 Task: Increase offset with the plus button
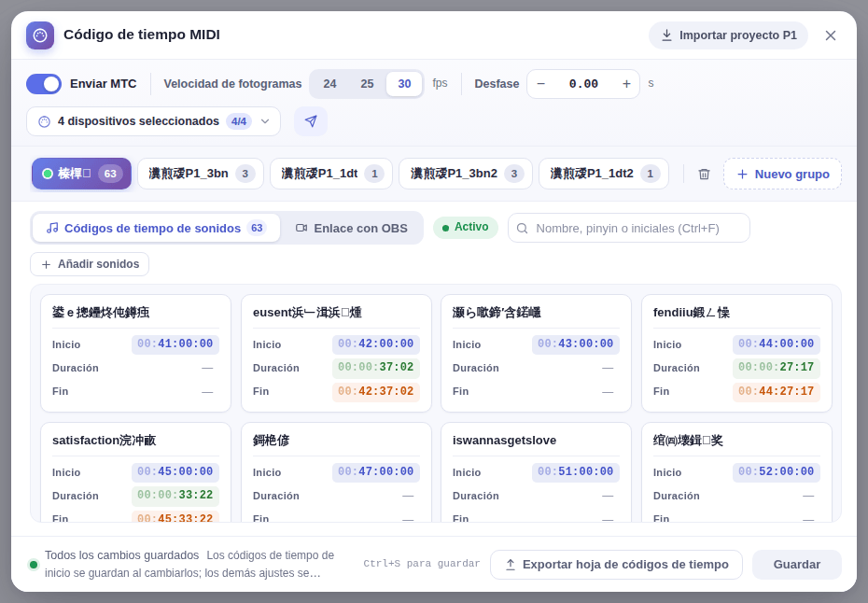pos(626,84)
